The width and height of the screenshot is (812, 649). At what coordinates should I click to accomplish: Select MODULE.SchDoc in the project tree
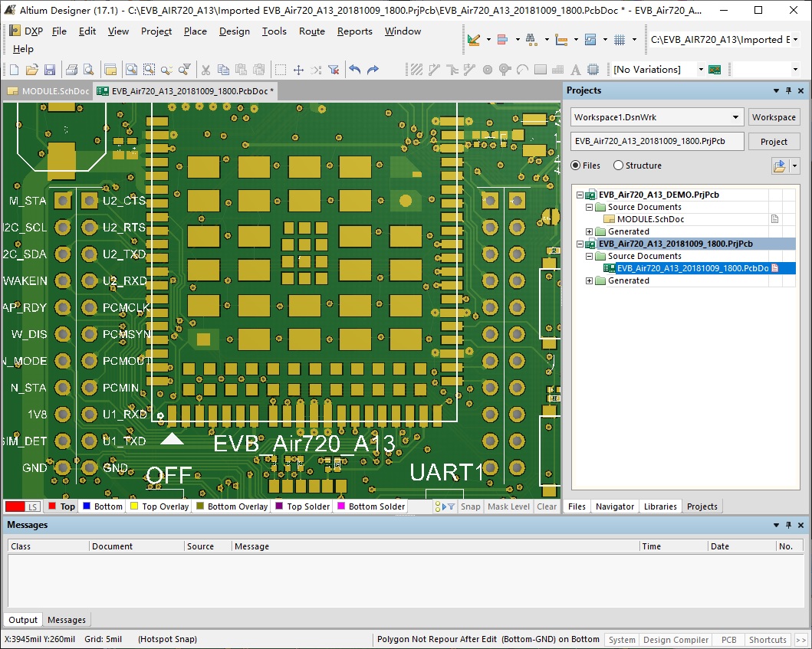650,219
